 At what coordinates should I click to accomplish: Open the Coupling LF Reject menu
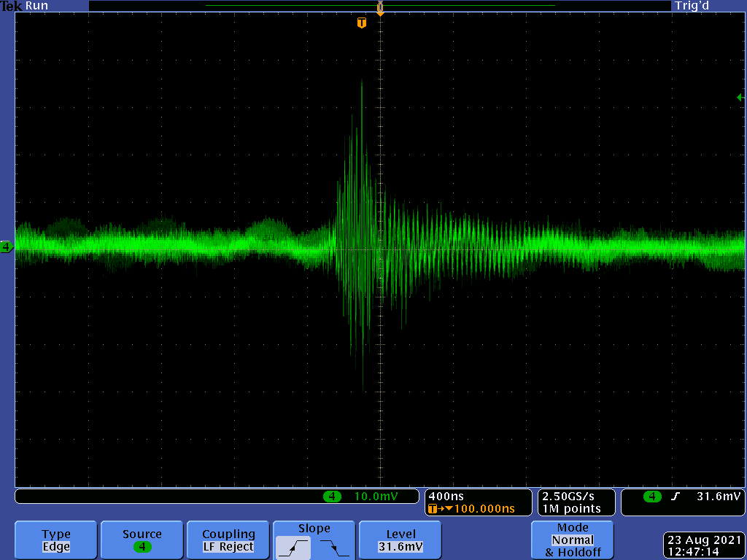[x=228, y=540]
